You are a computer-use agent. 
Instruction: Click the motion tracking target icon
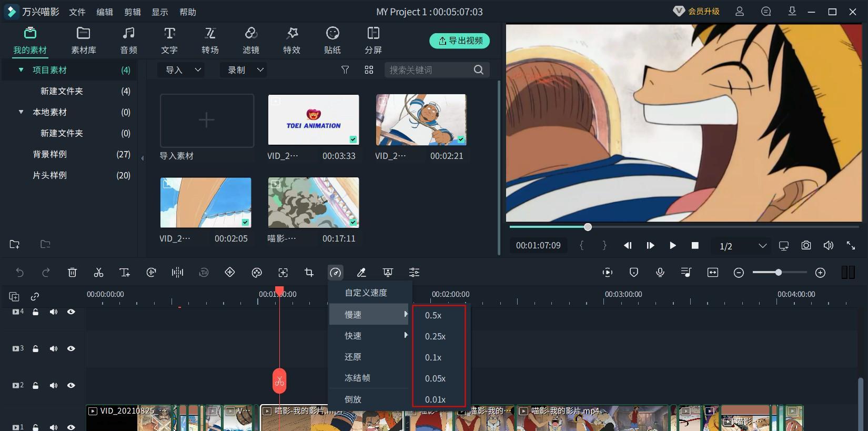tap(283, 272)
